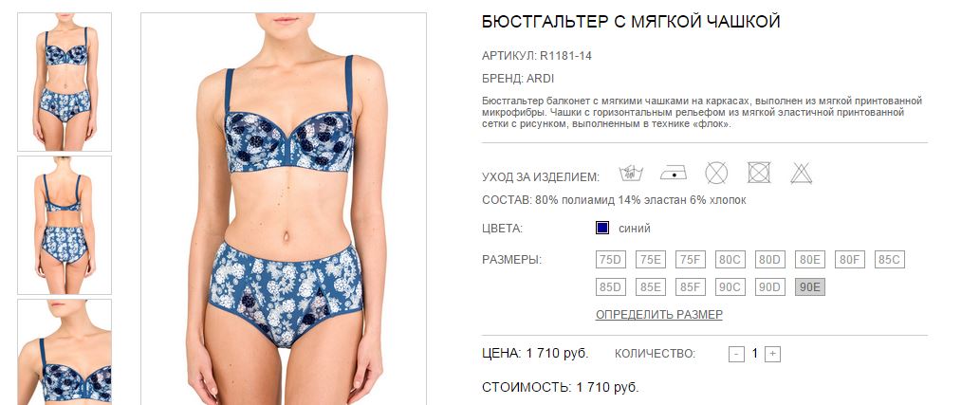This screenshot has width=980, height=405.
Task: Pick size 80F option
Action: pyautogui.click(x=849, y=259)
